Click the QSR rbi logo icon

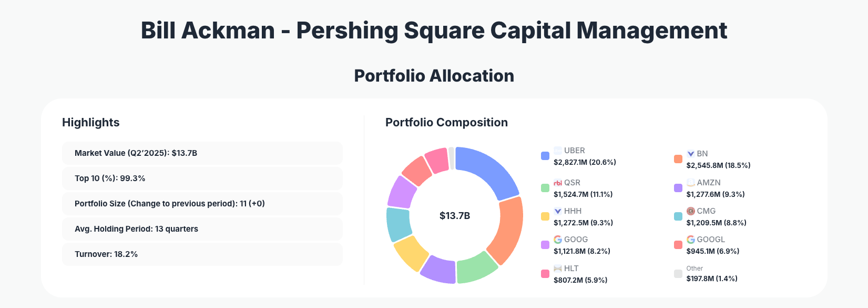558,183
